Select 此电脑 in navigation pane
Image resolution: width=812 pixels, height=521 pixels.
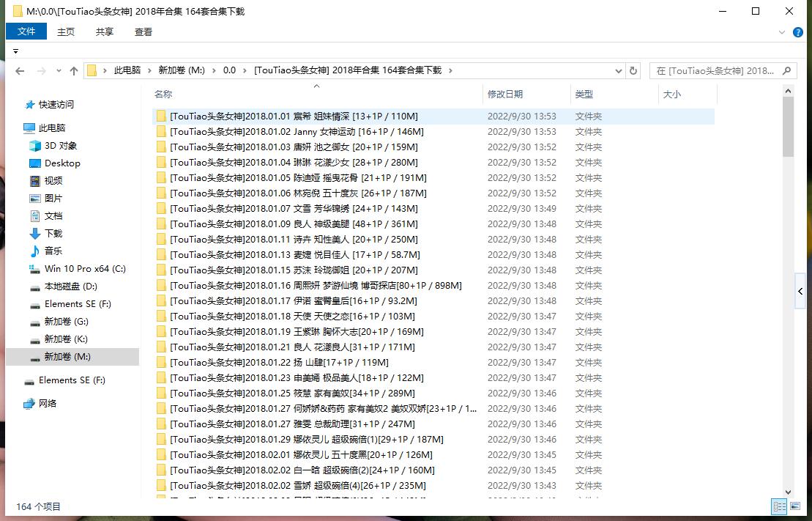[x=52, y=128]
